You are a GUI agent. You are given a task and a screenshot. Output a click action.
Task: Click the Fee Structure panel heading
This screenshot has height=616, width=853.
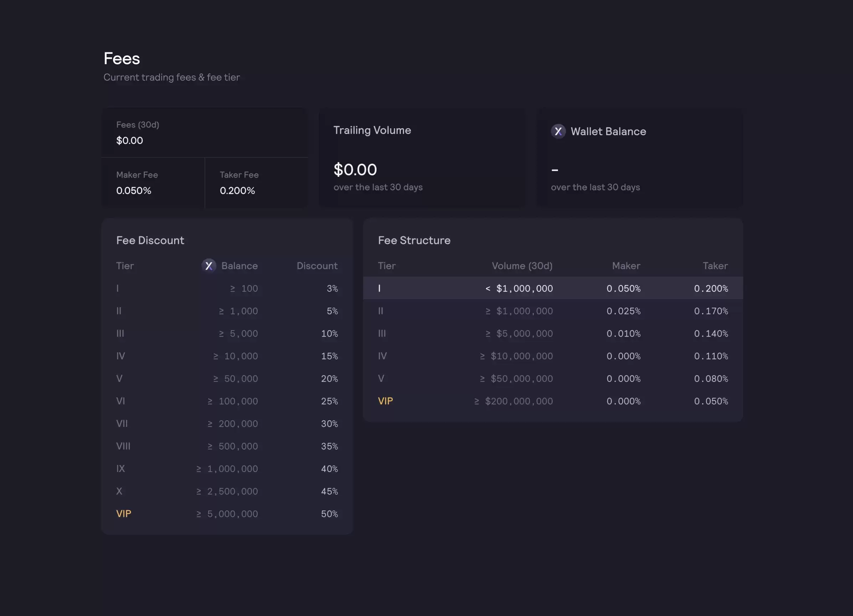(414, 240)
